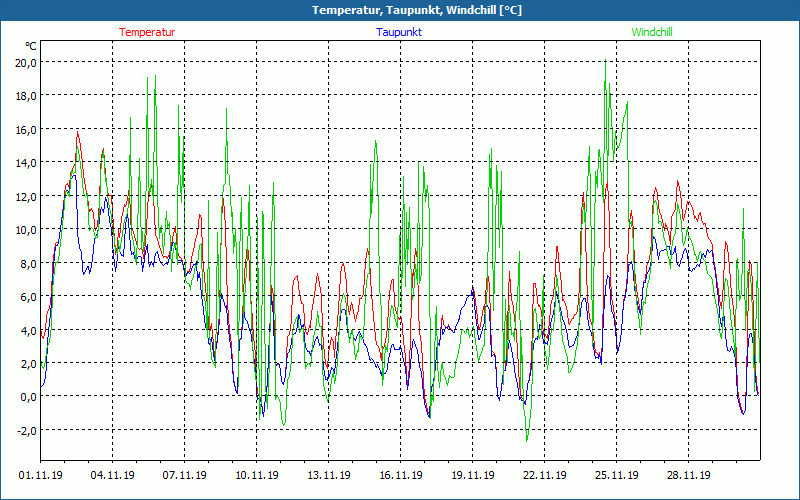This screenshot has height=500, width=800.
Task: Click the chart title Temperatur, Taupunkt, Windchill
Action: click(x=417, y=10)
